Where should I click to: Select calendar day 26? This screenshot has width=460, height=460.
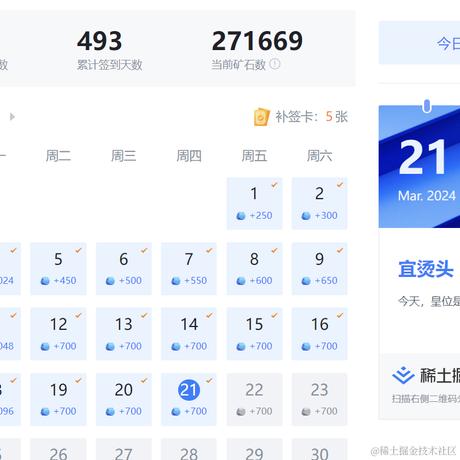tap(58, 449)
